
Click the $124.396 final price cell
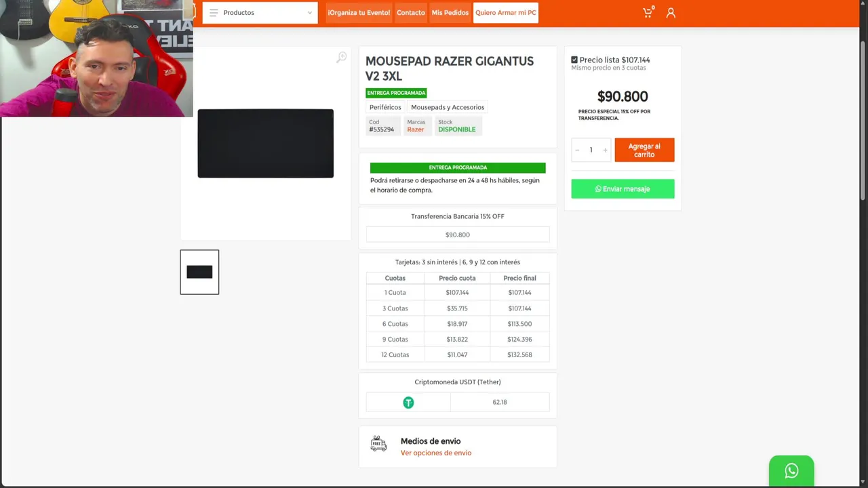pos(520,340)
